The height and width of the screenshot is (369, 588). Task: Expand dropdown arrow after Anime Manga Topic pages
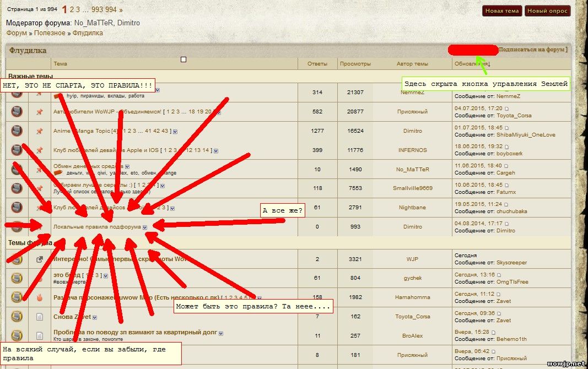[175, 132]
